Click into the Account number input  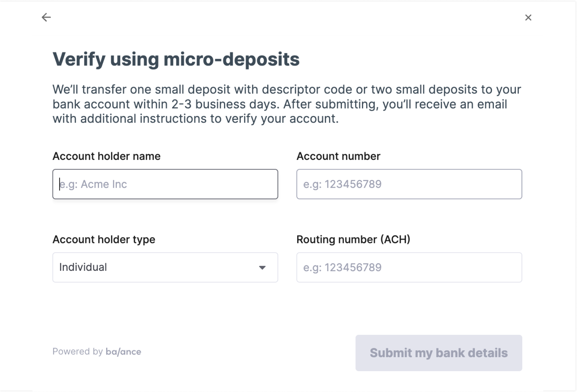409,184
